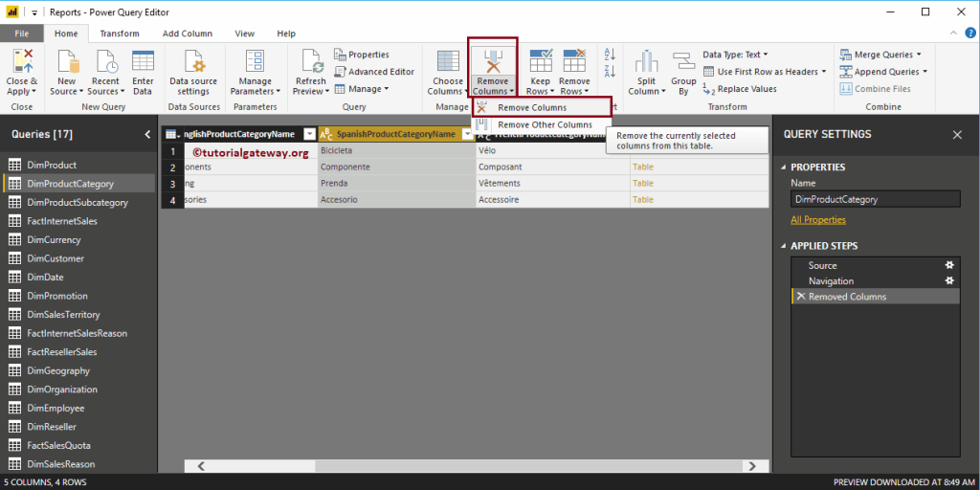Select Remove Other Columns menu item
Viewport: 980px width, 490px height.
[541, 124]
